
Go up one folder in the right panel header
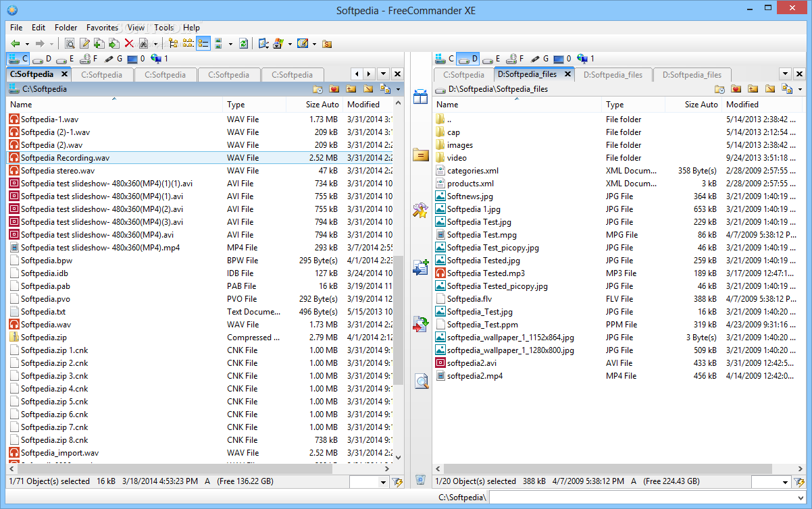pos(753,89)
